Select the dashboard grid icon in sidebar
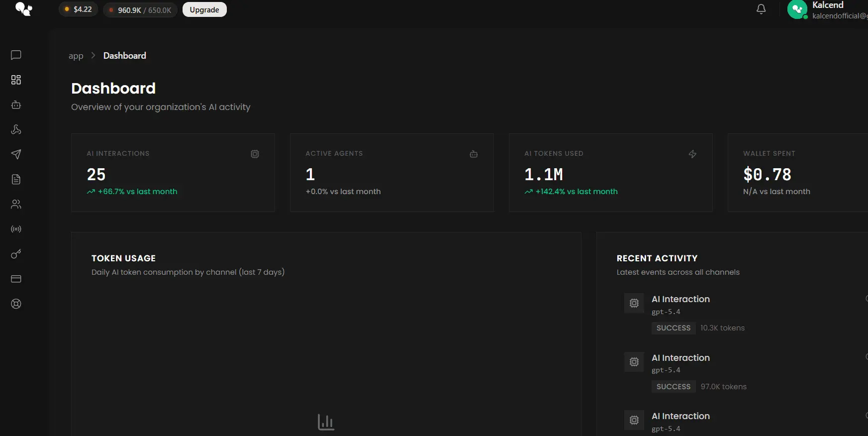Screen dimensions: 868x436 point(16,80)
